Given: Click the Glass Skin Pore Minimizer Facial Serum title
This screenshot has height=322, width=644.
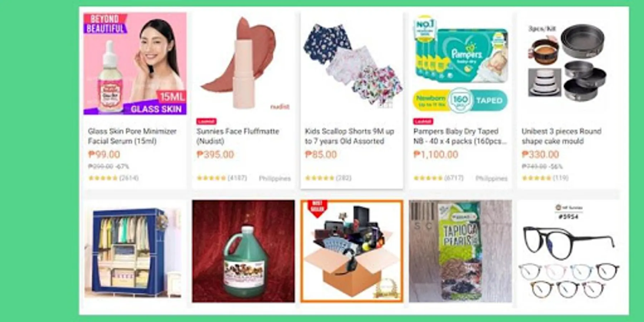Looking at the screenshot, I should (x=132, y=136).
